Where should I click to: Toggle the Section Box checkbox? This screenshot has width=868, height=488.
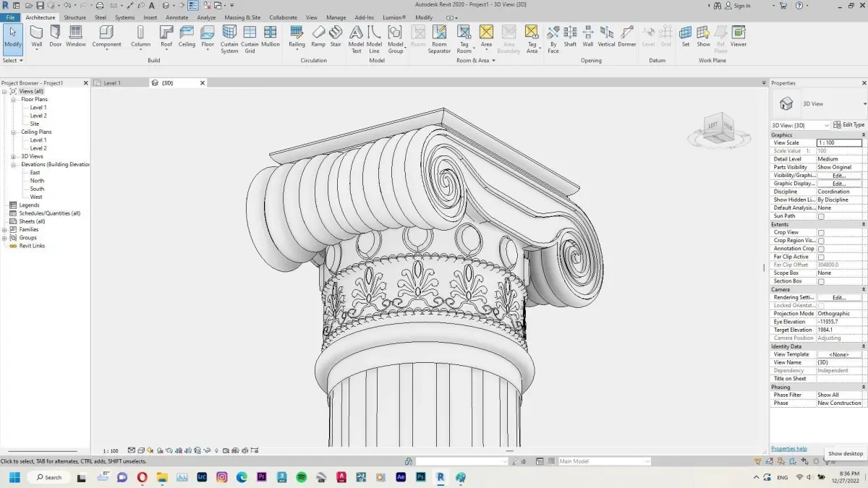[x=821, y=281]
